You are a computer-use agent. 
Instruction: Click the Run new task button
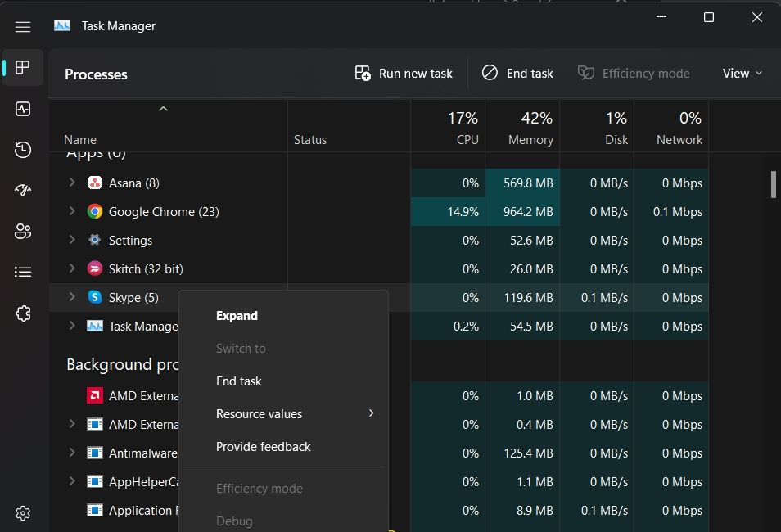coord(404,74)
